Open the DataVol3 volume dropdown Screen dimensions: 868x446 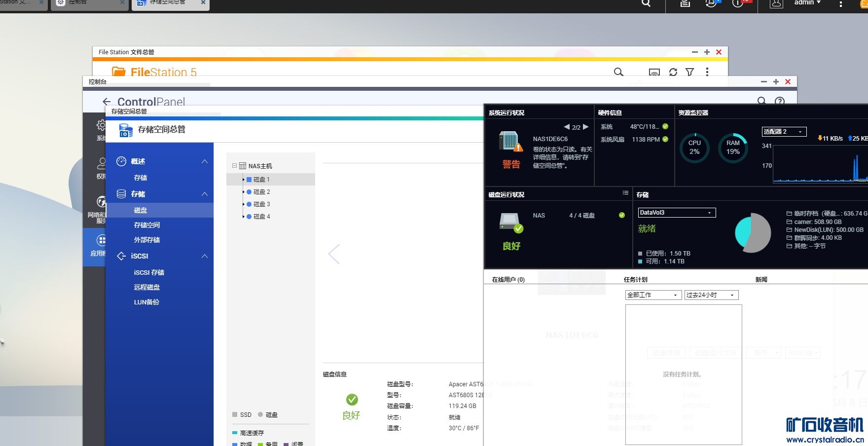point(677,213)
